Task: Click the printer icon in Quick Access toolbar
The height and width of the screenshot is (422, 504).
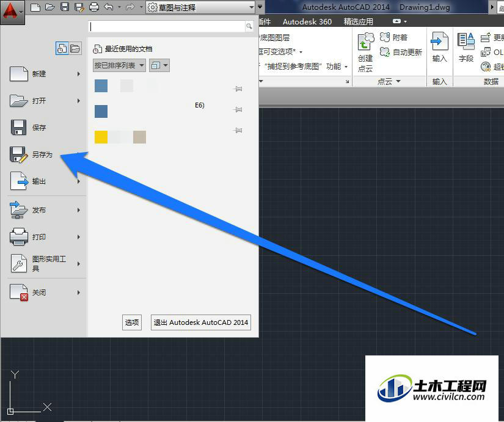Action: (94, 7)
